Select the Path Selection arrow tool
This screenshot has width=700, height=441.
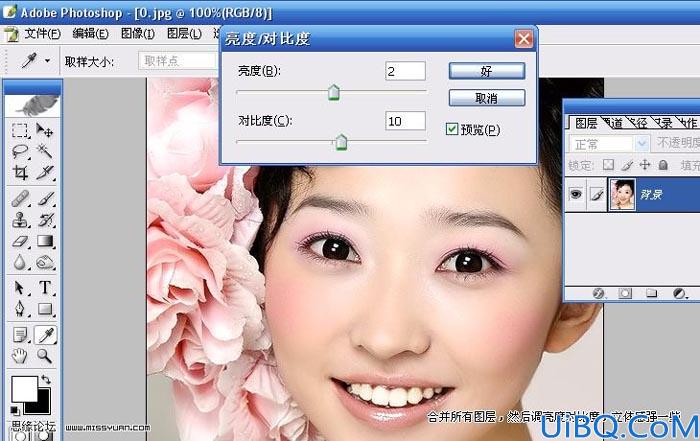click(20, 288)
